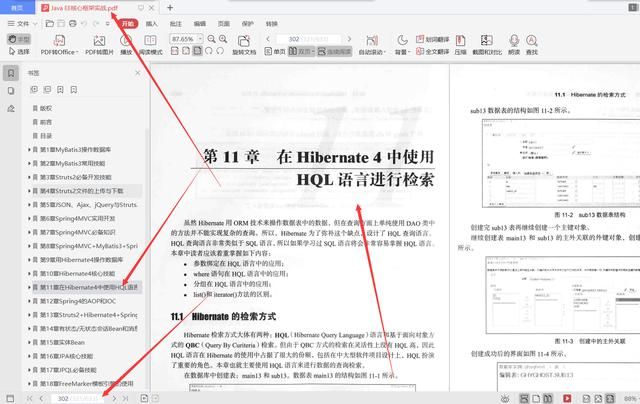Click the print icon in quick bar

[73, 24]
